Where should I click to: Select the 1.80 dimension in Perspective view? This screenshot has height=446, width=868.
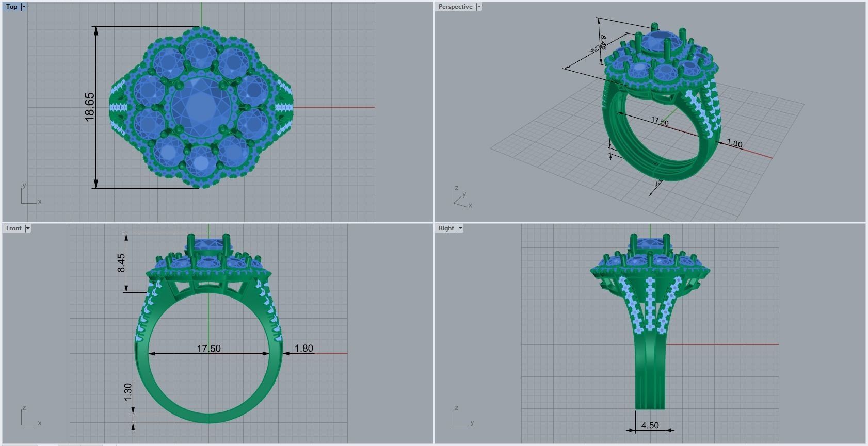click(x=734, y=143)
